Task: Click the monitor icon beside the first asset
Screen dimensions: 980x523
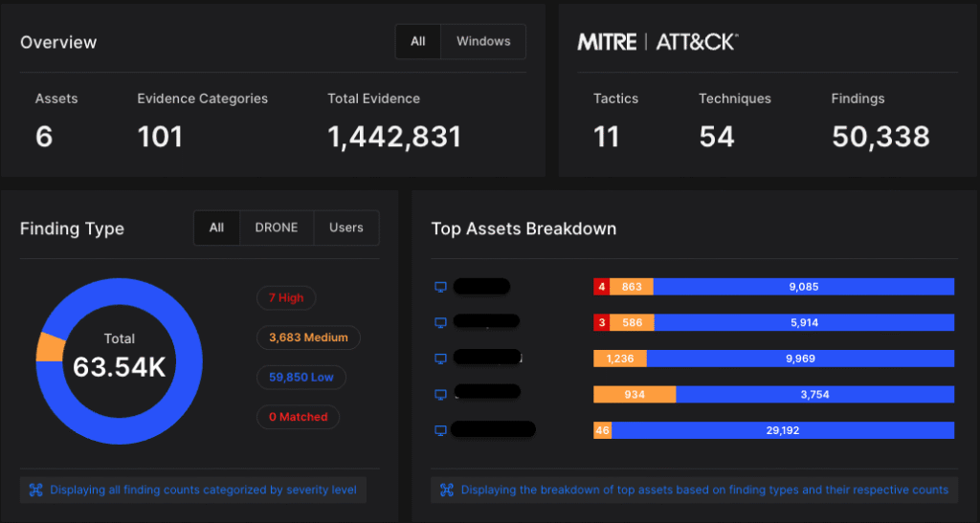Action: (x=441, y=287)
